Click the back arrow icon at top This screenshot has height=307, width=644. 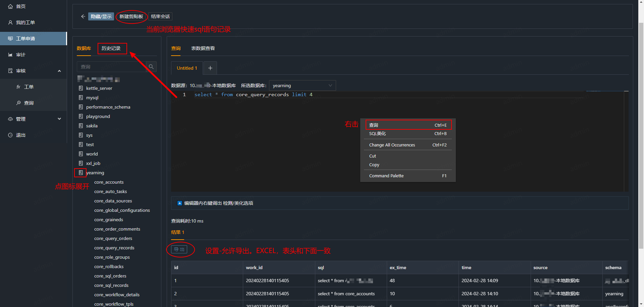(x=83, y=16)
